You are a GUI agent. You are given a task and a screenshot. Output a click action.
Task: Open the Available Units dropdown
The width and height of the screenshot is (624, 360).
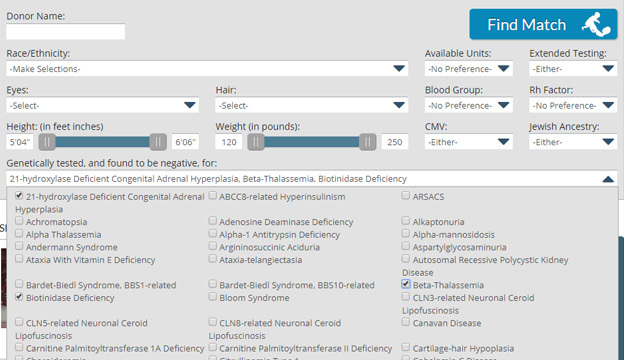(468, 68)
